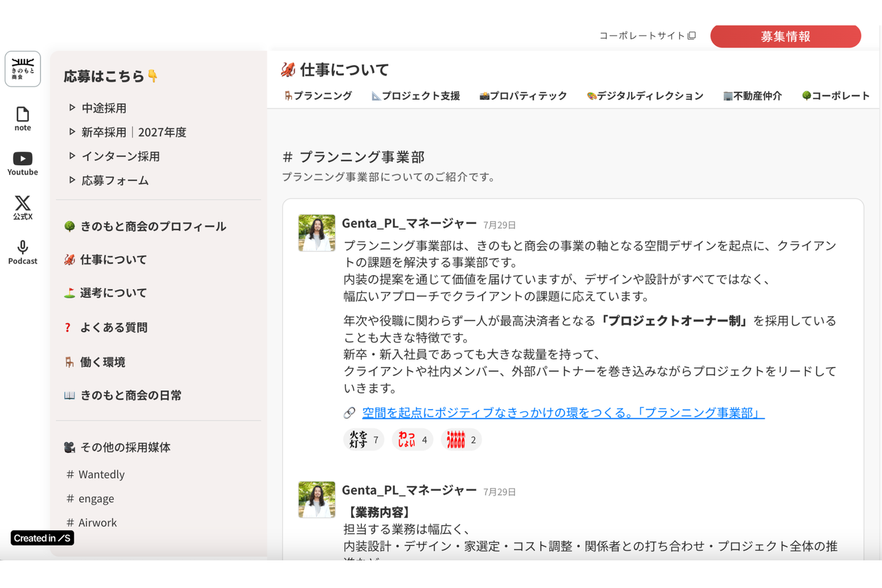Open the note page icon

(x=23, y=115)
